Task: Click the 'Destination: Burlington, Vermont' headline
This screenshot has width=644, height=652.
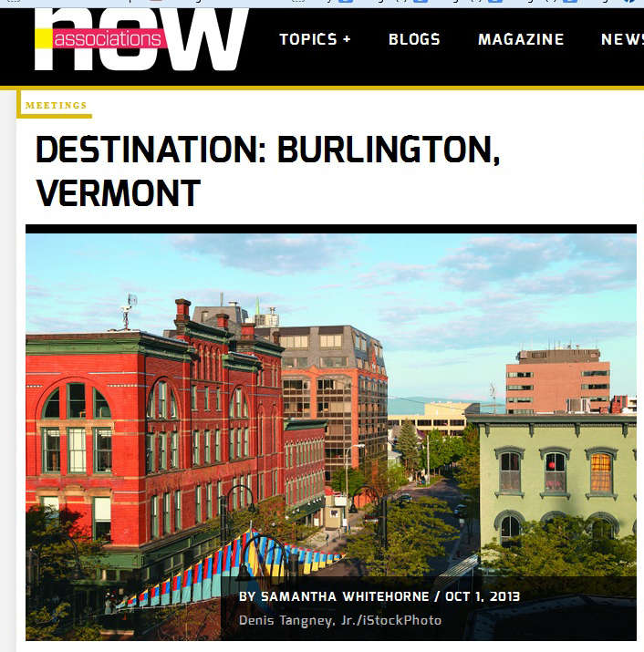Action: coord(268,171)
